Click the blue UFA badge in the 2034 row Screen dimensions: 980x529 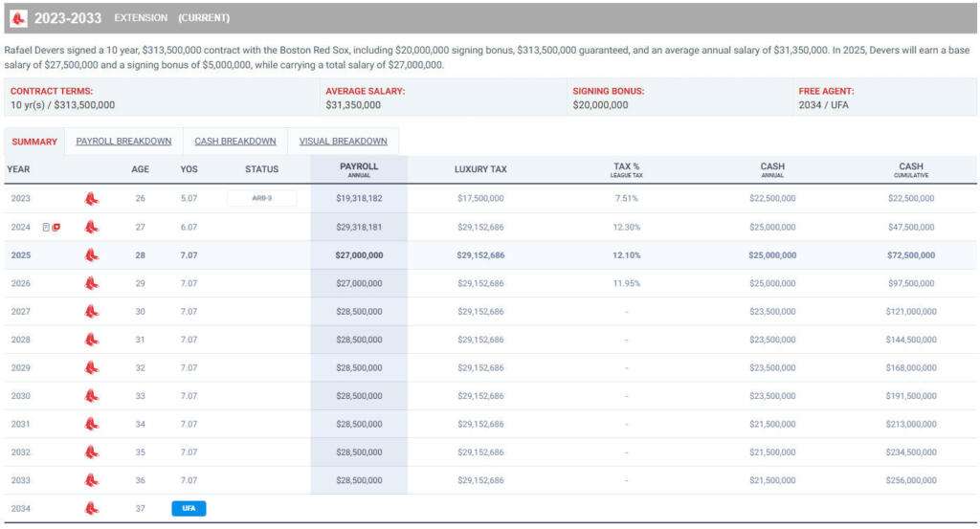click(189, 509)
